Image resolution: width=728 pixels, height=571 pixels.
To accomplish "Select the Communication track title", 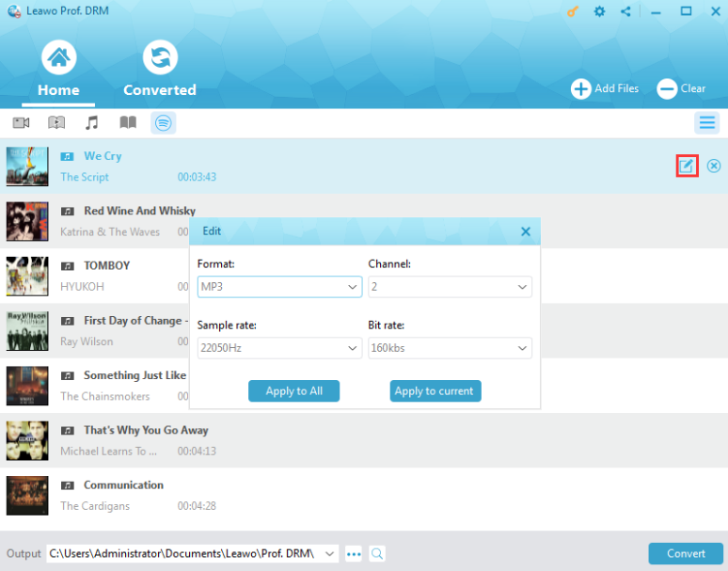I will [x=123, y=485].
